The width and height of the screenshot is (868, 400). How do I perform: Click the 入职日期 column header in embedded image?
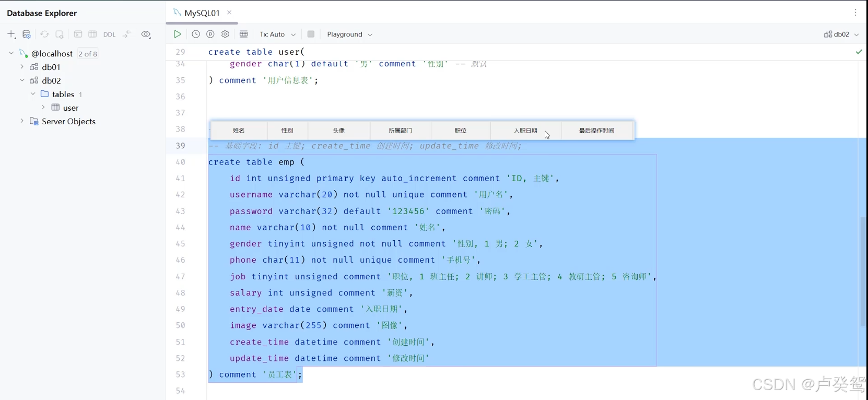coord(525,131)
